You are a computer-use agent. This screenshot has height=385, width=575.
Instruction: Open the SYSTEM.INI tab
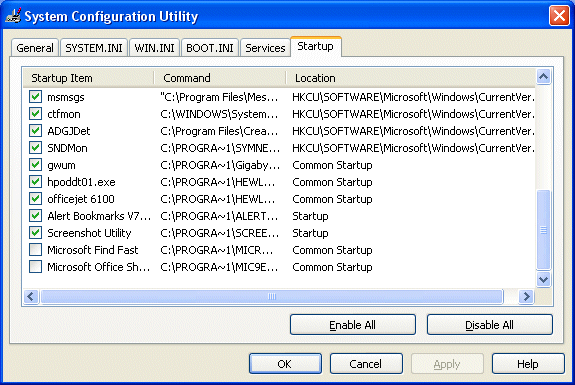pyautogui.click(x=94, y=48)
